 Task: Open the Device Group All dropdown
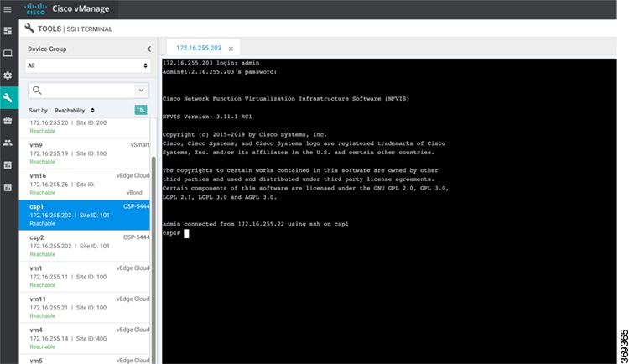click(x=88, y=65)
